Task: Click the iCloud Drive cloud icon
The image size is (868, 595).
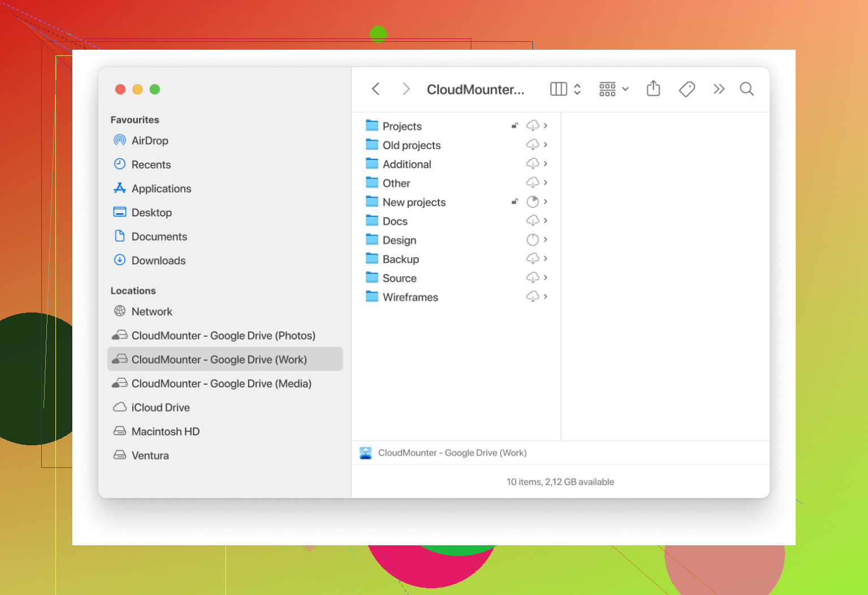Action: (x=120, y=407)
